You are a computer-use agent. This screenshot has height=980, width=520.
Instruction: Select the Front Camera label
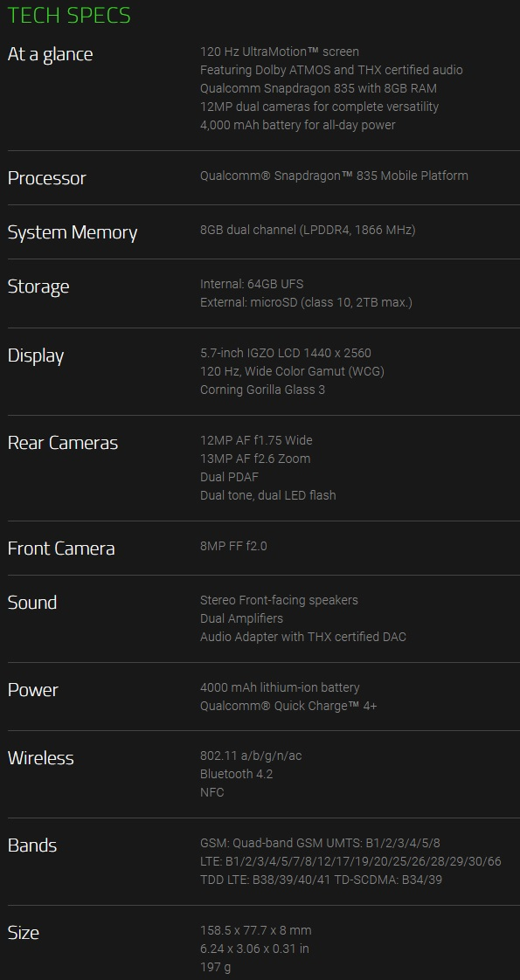point(61,549)
